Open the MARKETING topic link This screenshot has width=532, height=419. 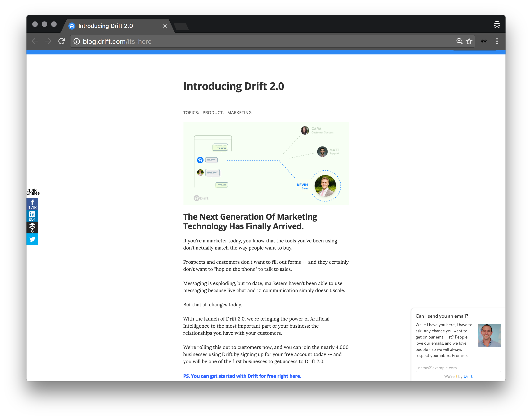coord(240,113)
